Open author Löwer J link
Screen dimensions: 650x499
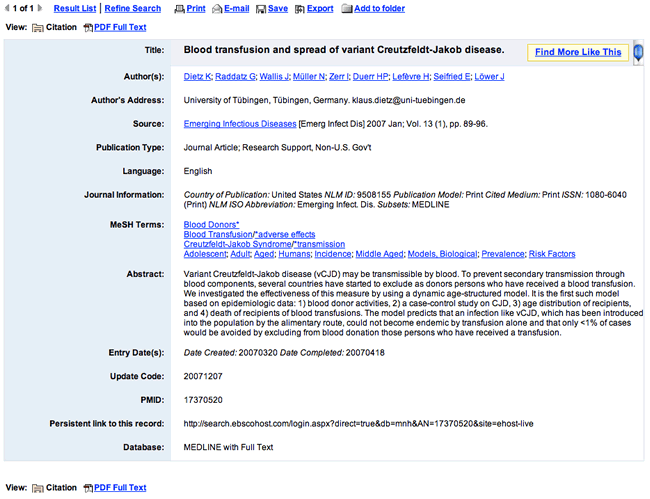click(490, 77)
